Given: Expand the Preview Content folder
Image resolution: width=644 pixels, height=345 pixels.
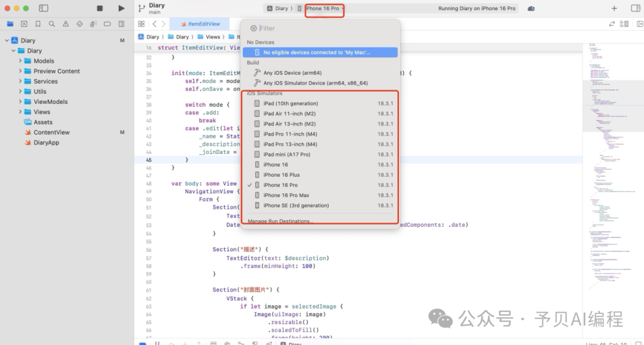Looking at the screenshot, I should click(x=20, y=71).
